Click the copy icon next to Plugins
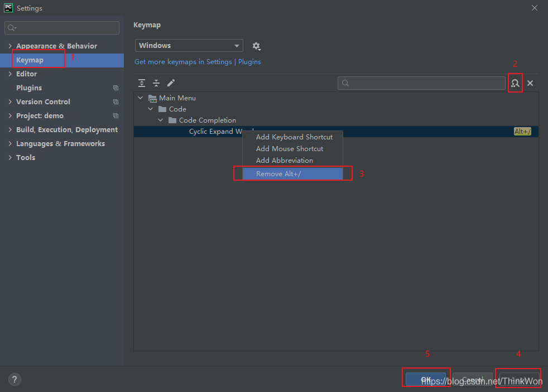 tap(116, 88)
